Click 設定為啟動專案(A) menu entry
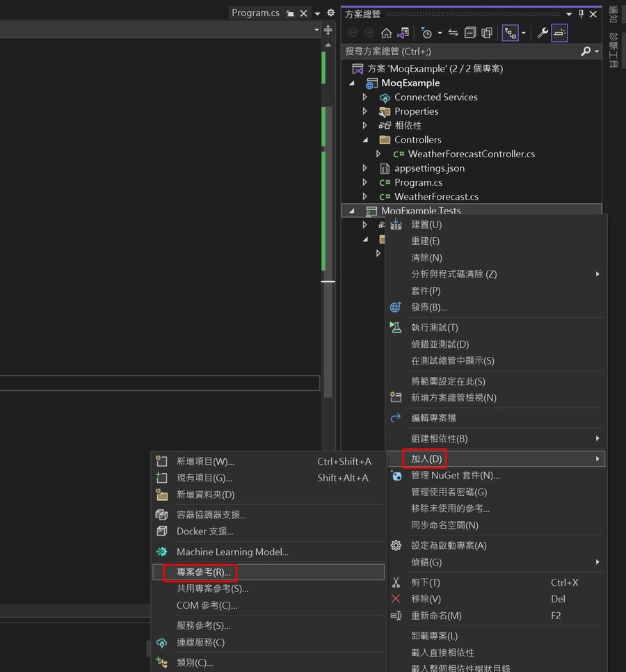Screen dimensions: 626x672 point(449,545)
